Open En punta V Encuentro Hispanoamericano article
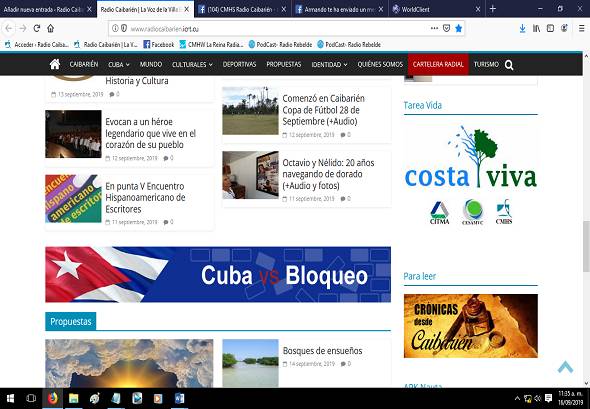Viewport: 590px width, 409px height. [145, 198]
